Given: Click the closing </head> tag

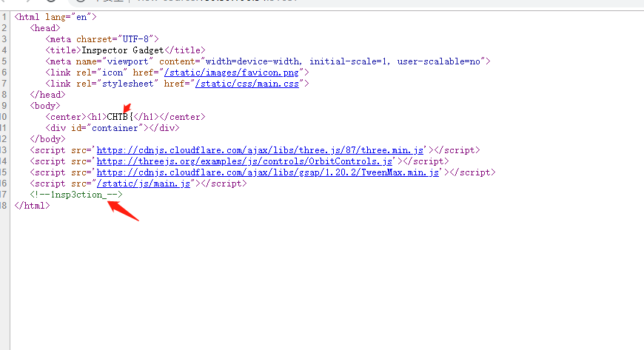Looking at the screenshot, I should 47,95.
